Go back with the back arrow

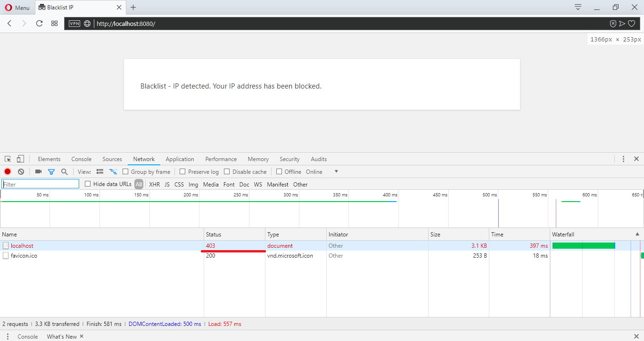click(9, 24)
